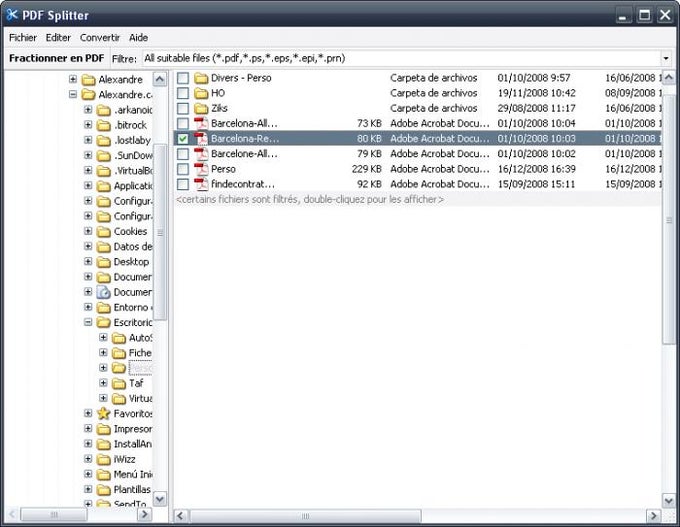Click the Favoritos star icon in tree

point(104,413)
